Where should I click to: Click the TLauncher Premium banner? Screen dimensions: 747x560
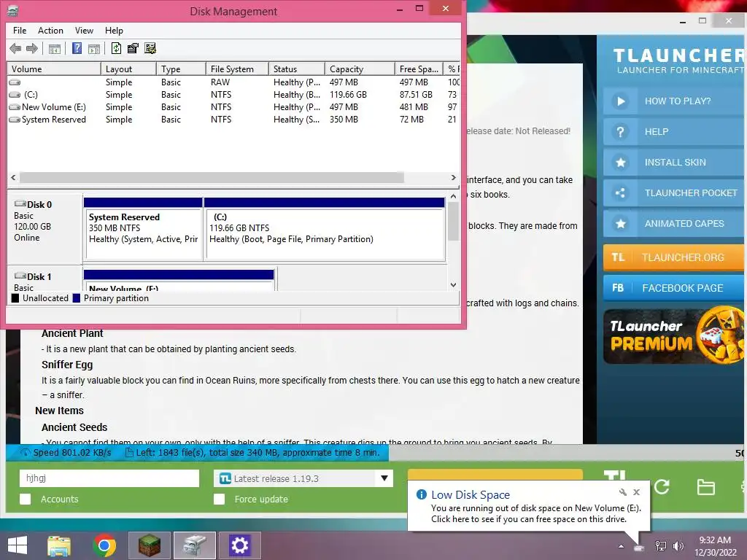(673, 336)
